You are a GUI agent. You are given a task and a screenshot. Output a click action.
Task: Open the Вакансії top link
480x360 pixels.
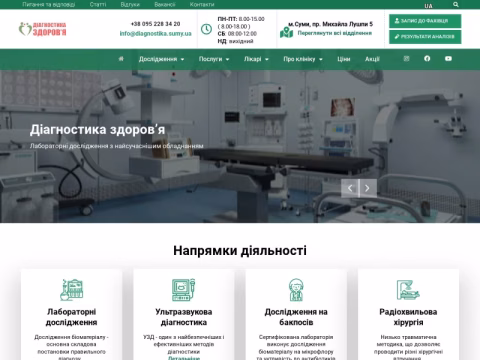pyautogui.click(x=165, y=4)
